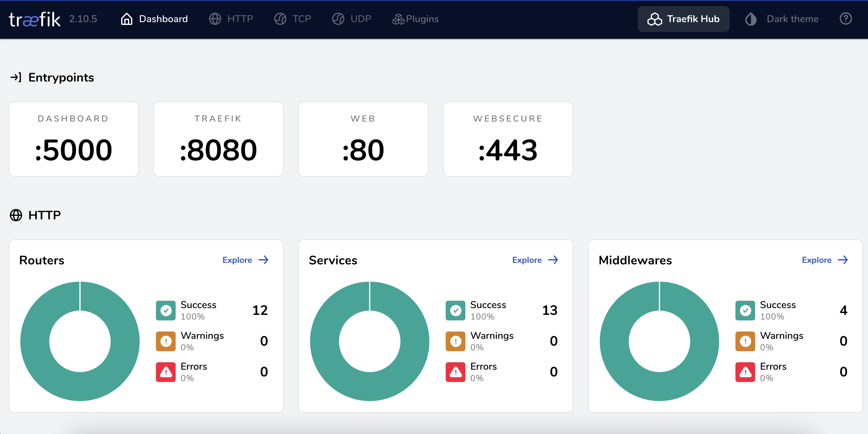Image resolution: width=868 pixels, height=434 pixels.
Task: Click the Dark theme droplet icon
Action: pyautogui.click(x=751, y=19)
